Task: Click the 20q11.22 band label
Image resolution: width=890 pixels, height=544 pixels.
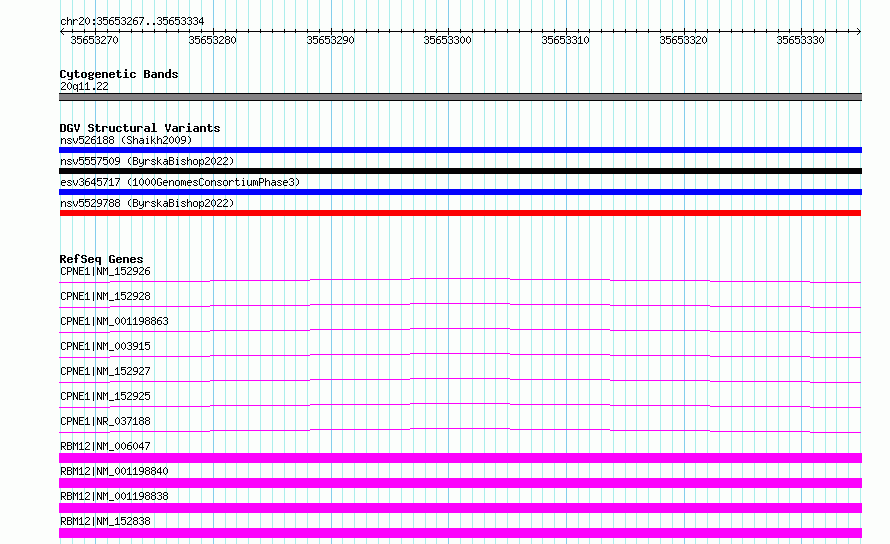Action: (x=84, y=86)
